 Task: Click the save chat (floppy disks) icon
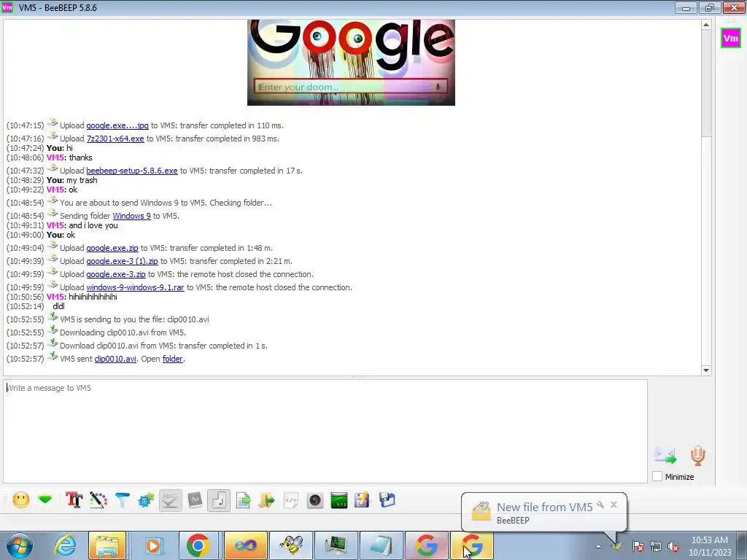pos(387,500)
